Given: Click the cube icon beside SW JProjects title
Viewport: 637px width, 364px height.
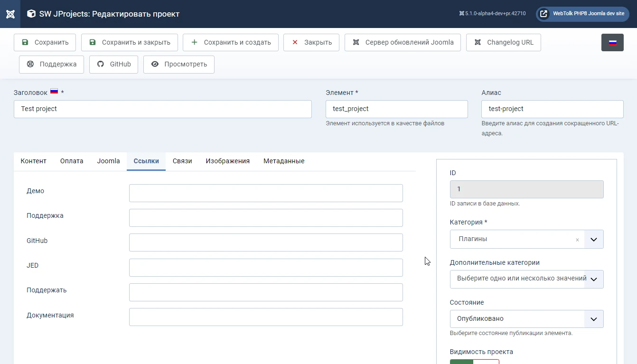Looking at the screenshot, I should pyautogui.click(x=31, y=14).
